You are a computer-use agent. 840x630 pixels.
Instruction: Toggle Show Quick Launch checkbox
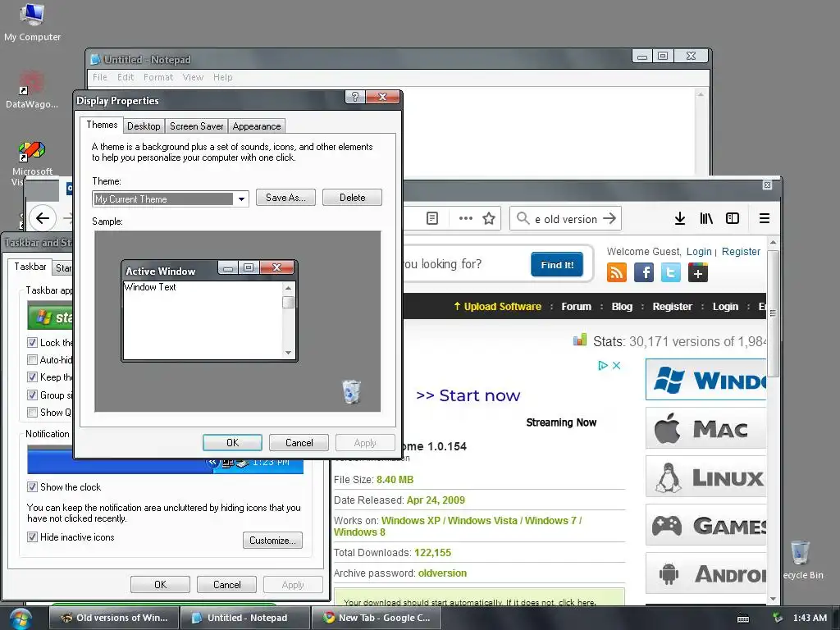click(32, 412)
